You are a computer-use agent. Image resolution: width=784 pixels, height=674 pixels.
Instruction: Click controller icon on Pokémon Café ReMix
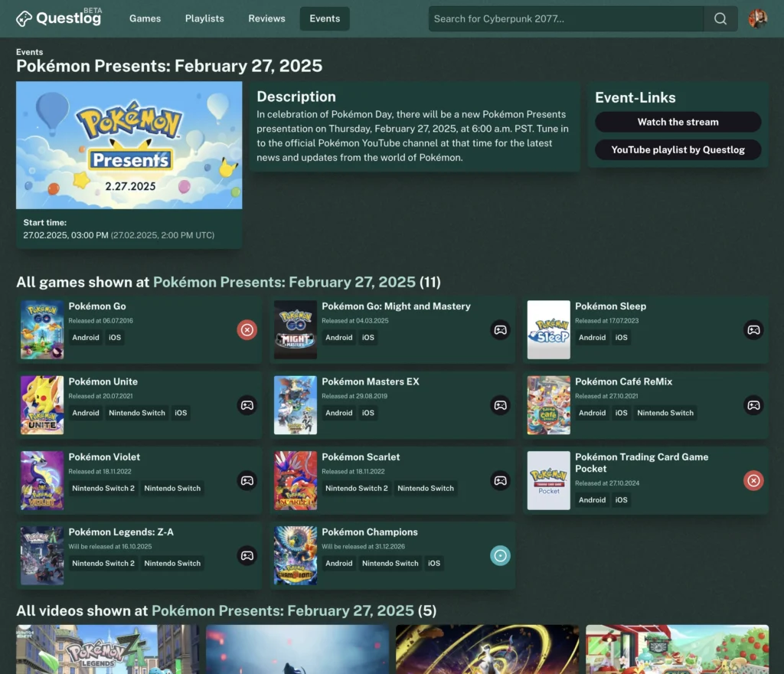[x=753, y=405]
